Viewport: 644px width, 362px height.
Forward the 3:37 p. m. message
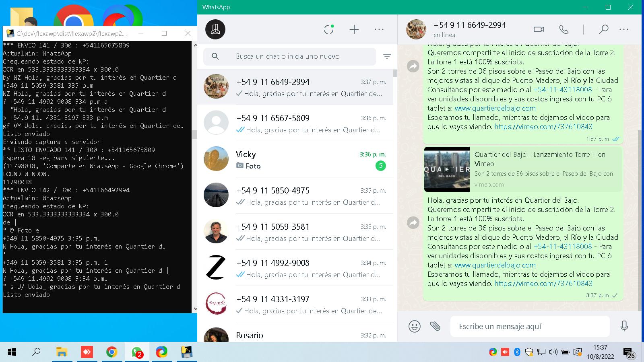[x=413, y=222]
